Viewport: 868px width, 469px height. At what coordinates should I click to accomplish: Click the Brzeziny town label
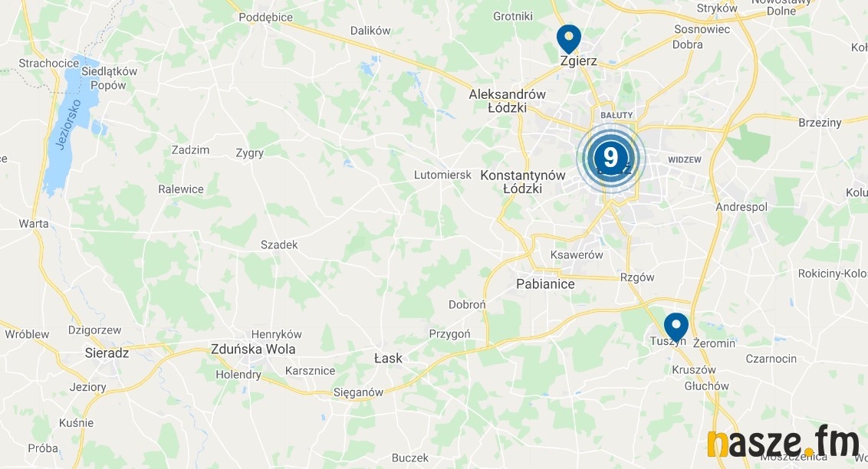pyautogui.click(x=820, y=123)
